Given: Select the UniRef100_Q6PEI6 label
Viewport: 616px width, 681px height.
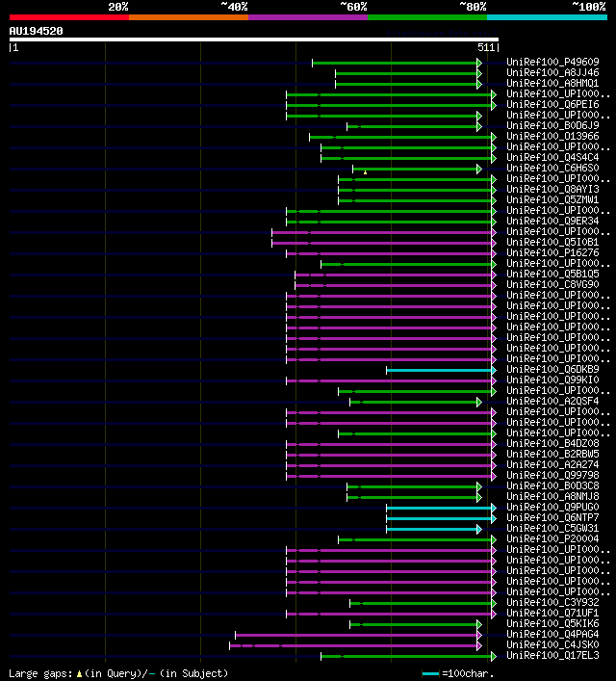Looking at the screenshot, I should 552,104.
